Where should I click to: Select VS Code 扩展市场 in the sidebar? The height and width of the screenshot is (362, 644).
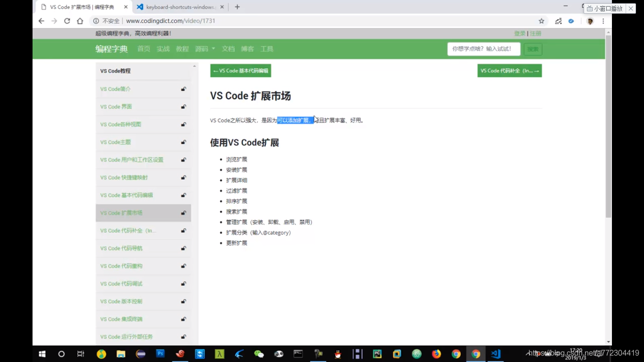tap(143, 213)
